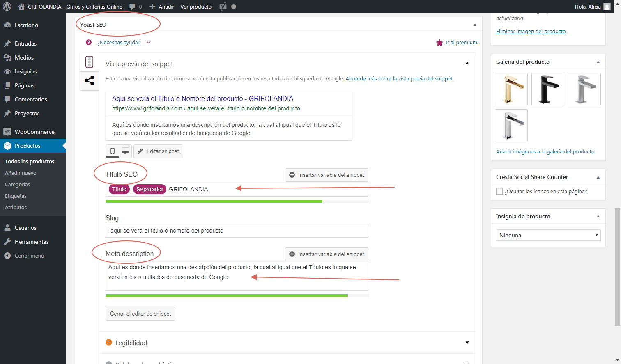This screenshot has height=364, width=621.
Task: Check the Ocultar los iconos checkbox
Action: pyautogui.click(x=499, y=191)
